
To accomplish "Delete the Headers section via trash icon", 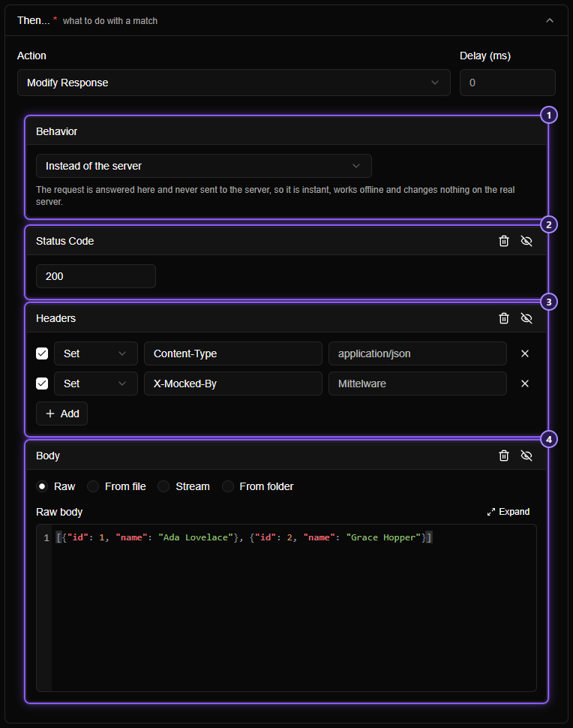I will [504, 318].
